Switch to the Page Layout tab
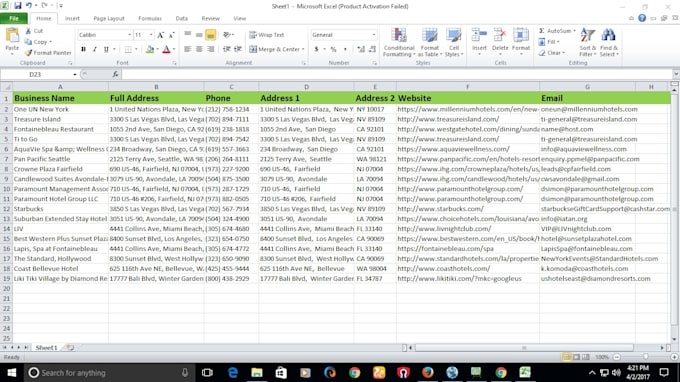The height and width of the screenshot is (382, 680). (109, 19)
